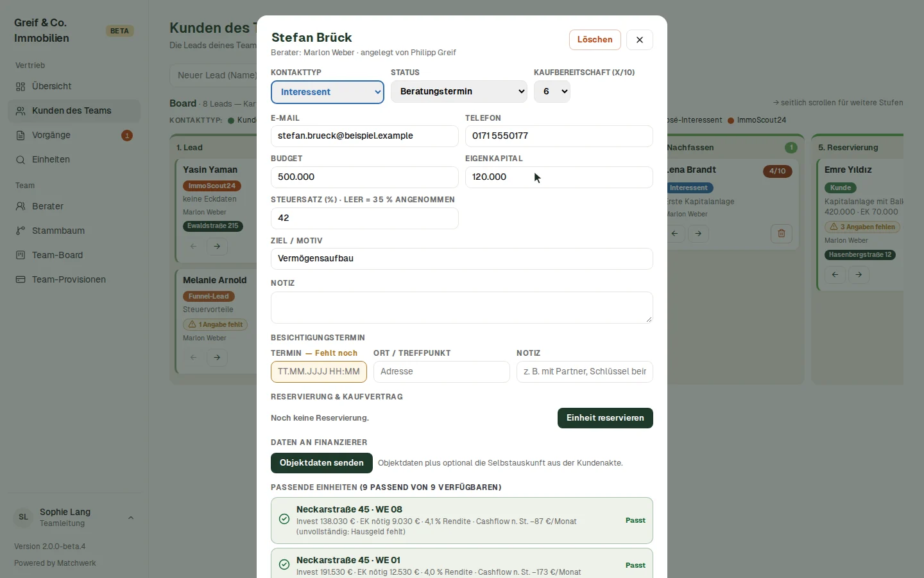The image size is (924, 578).
Task: Open the Status dropdown showing Beratungstermin
Action: (x=459, y=92)
